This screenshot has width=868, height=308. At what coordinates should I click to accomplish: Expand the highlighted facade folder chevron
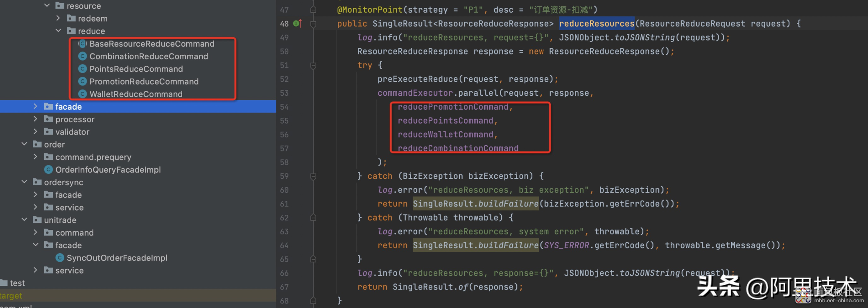36,107
